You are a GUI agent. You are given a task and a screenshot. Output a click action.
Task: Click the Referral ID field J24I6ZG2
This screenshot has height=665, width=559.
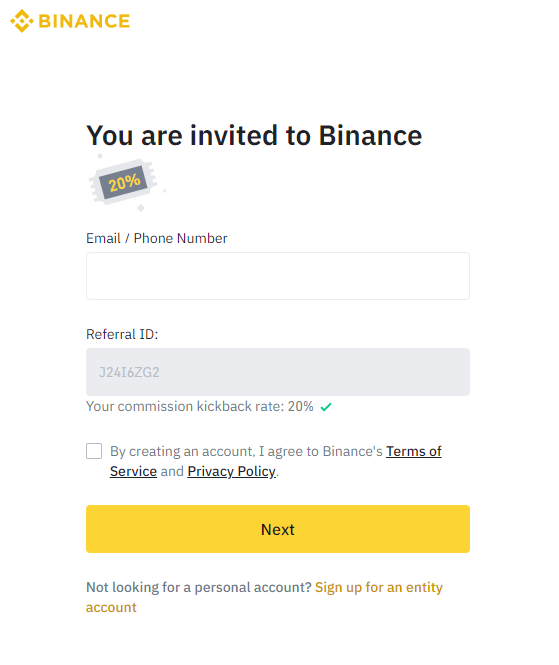tap(278, 372)
